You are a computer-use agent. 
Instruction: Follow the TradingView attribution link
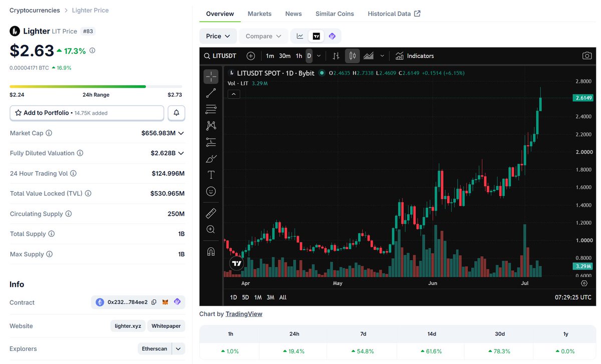pyautogui.click(x=244, y=314)
